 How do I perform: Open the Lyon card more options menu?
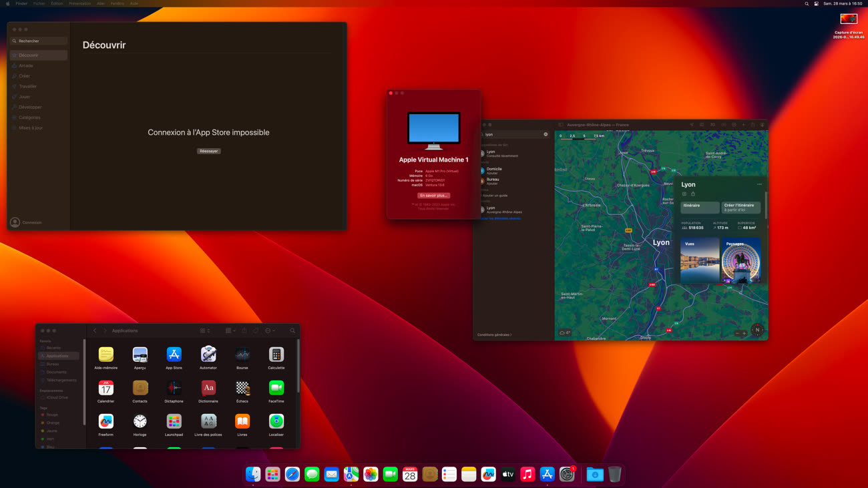759,184
